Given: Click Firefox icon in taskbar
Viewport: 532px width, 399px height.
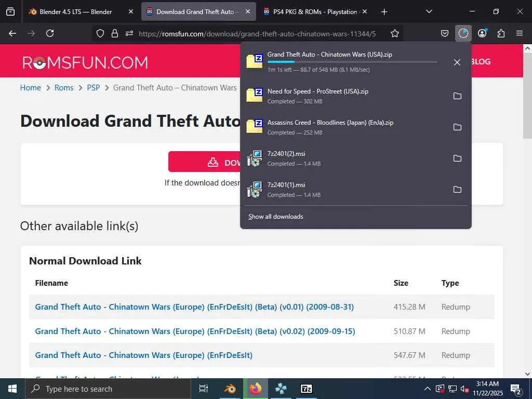Looking at the screenshot, I should click(256, 389).
